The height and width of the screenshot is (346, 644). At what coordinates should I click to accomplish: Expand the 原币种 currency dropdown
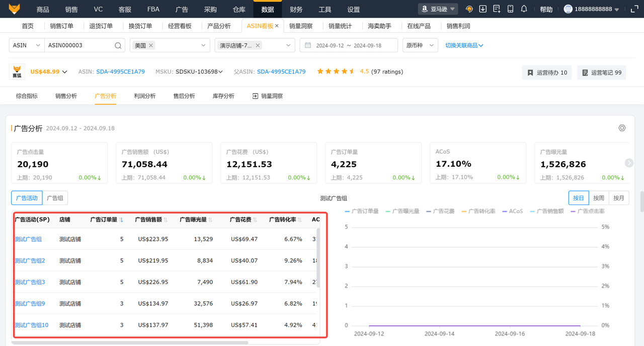(420, 45)
